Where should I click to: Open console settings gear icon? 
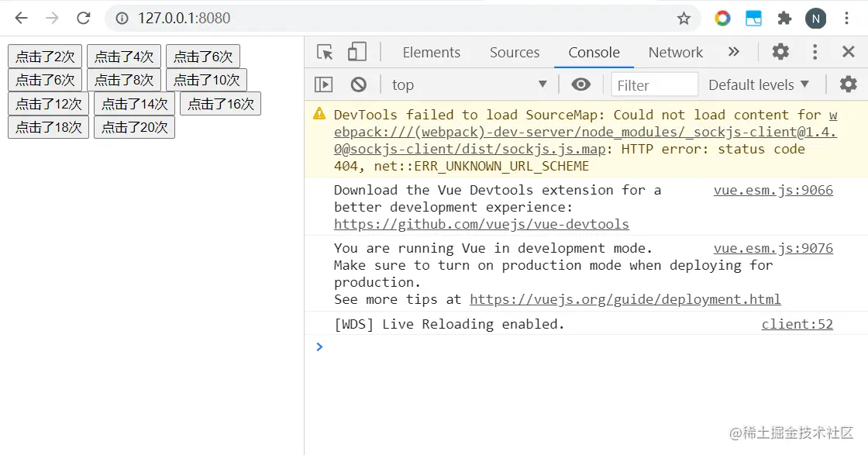pos(849,84)
